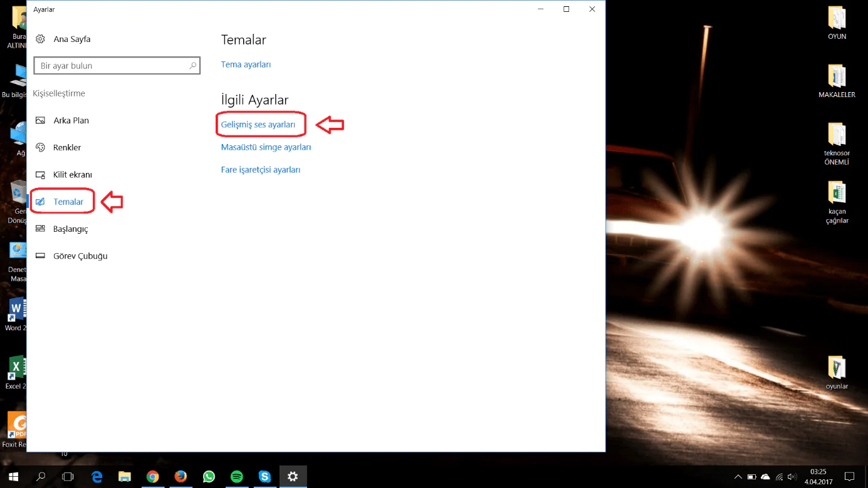
Task: Open Gelişmiş ses ayarları link
Action: pos(258,125)
